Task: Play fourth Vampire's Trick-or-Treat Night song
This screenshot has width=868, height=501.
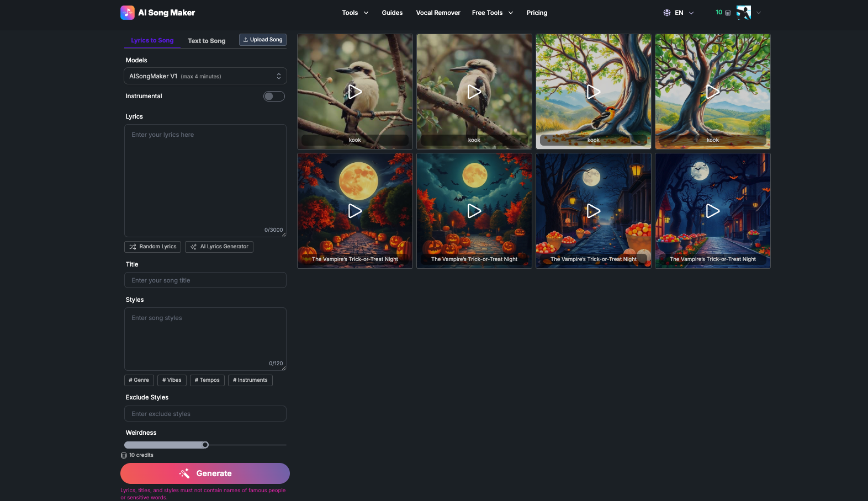Action: 713,211
